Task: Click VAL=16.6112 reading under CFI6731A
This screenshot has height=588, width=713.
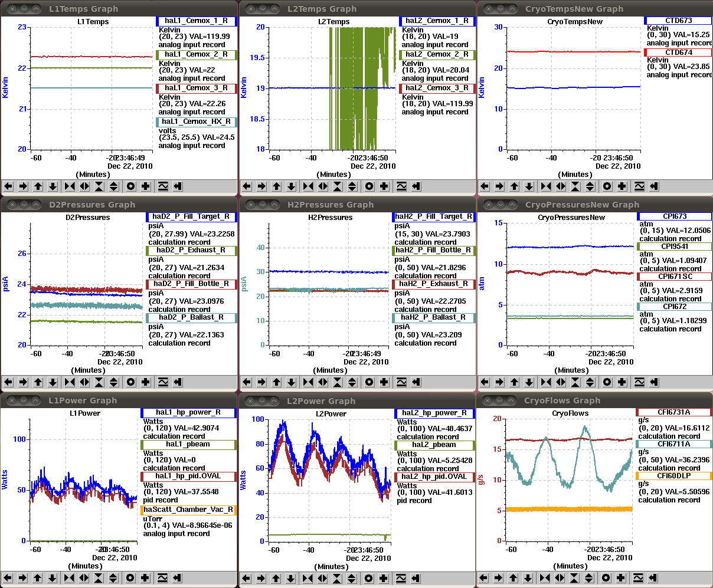Action: (x=686, y=429)
